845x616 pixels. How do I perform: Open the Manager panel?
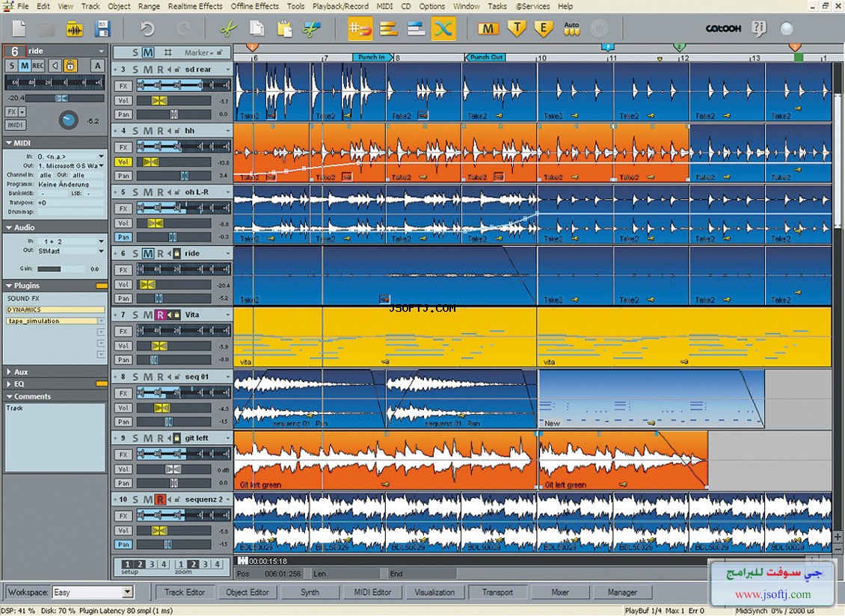622,592
